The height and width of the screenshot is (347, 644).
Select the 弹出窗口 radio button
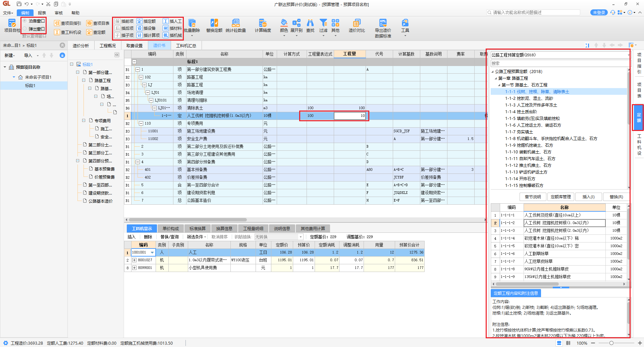tap(25, 29)
